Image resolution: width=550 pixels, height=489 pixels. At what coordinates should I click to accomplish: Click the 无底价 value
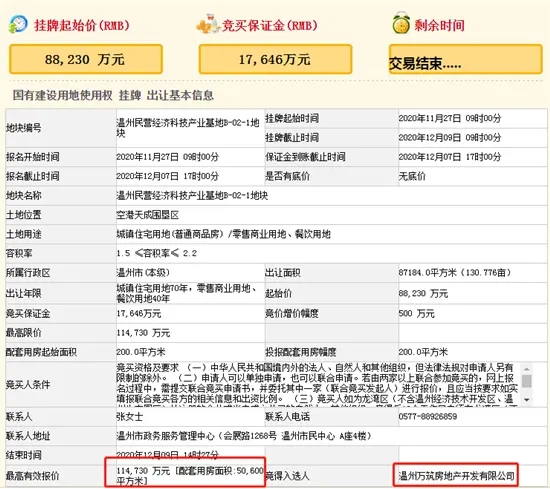(x=412, y=176)
